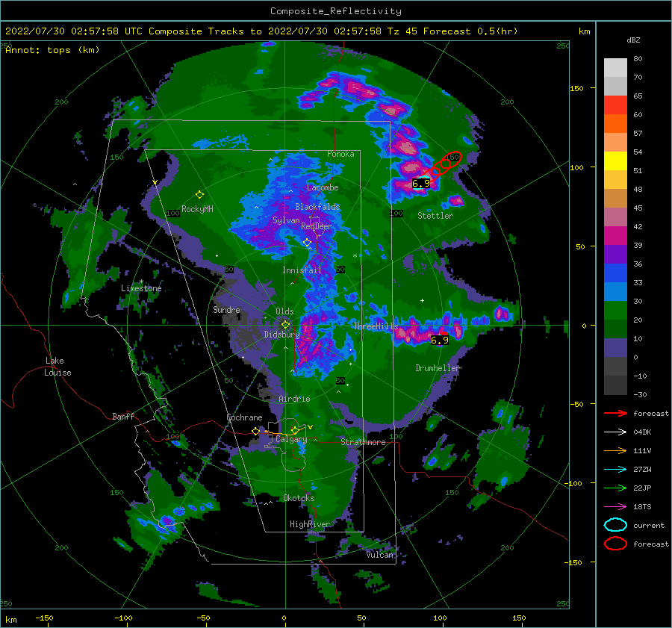
Task: Click the Didsbury town label
Action: coord(282,335)
